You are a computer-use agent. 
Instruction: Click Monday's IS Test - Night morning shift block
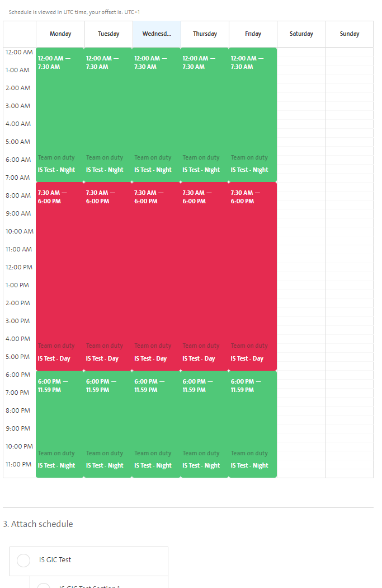[x=60, y=112]
